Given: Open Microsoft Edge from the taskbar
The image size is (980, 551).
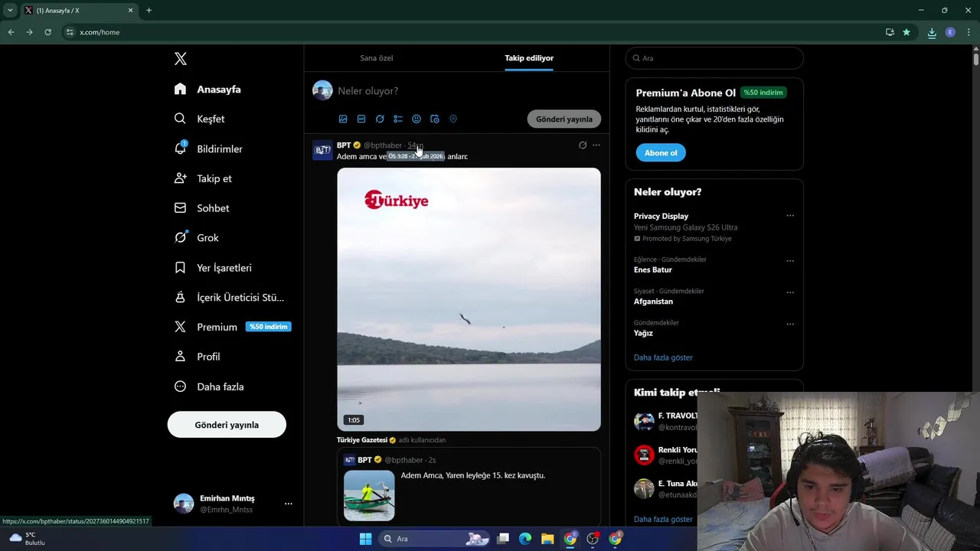Looking at the screenshot, I should pyautogui.click(x=525, y=539).
